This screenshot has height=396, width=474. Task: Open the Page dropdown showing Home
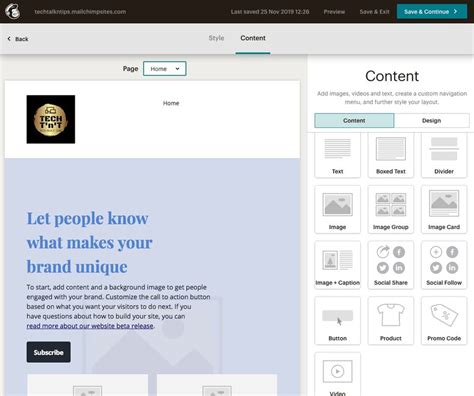(165, 69)
